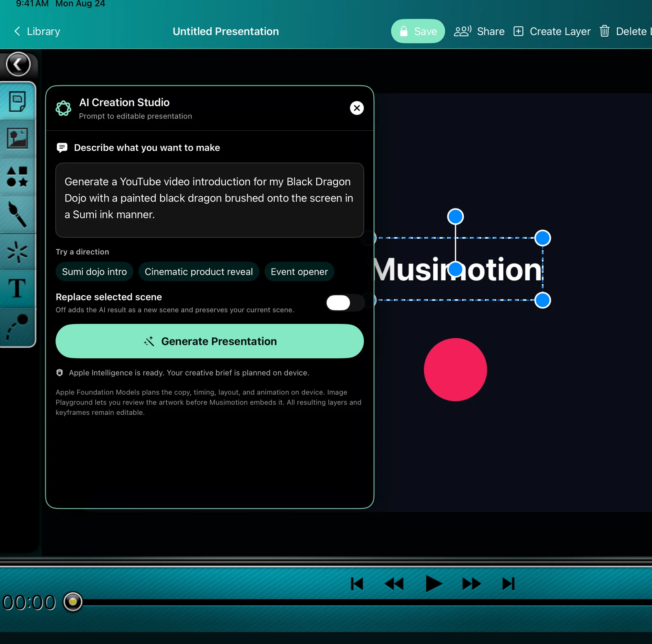Image resolution: width=652 pixels, height=644 pixels.
Task: Select the red circle on canvas
Action: click(455, 369)
